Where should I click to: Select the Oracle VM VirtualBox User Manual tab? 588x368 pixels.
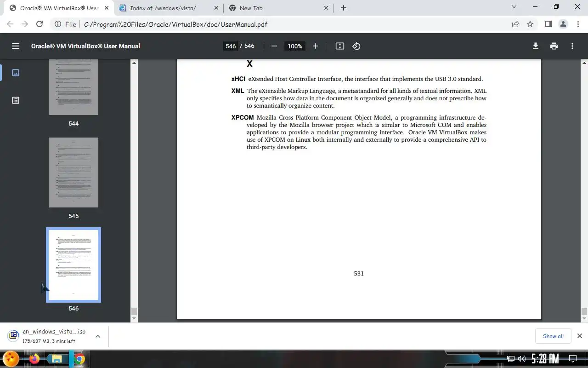click(x=59, y=8)
